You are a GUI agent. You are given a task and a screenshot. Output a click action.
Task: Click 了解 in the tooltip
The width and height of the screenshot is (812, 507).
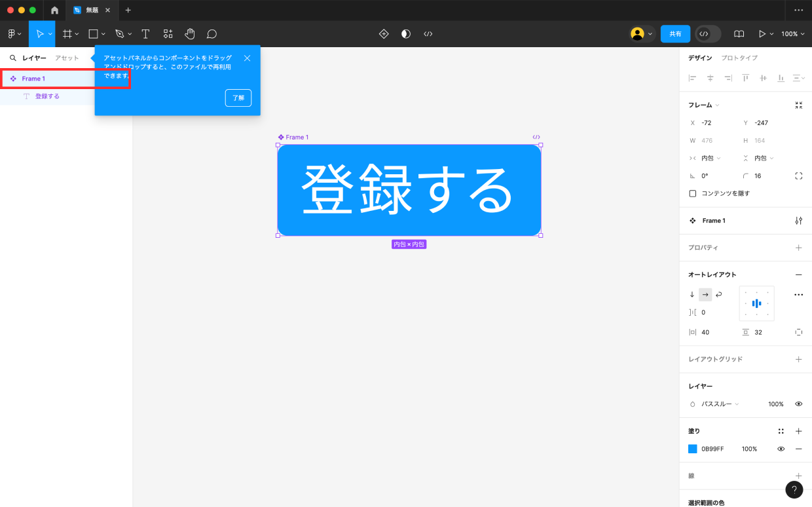pos(238,98)
